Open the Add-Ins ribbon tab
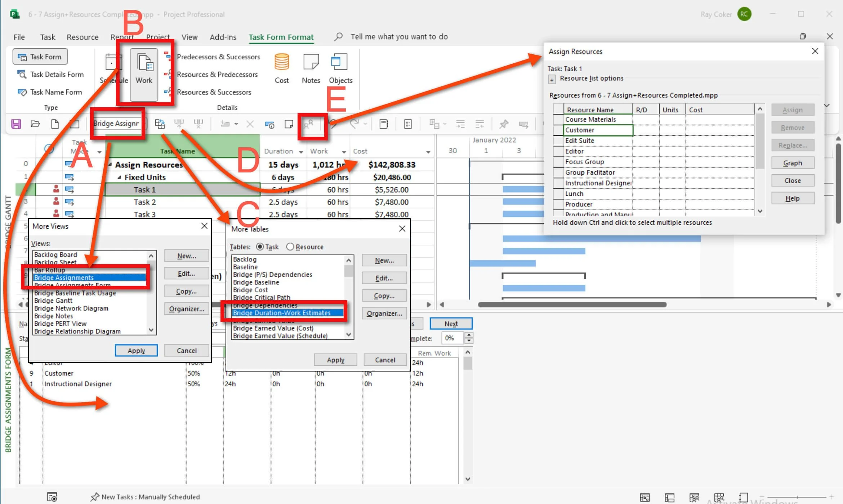This screenshot has height=504, width=843. coord(223,37)
